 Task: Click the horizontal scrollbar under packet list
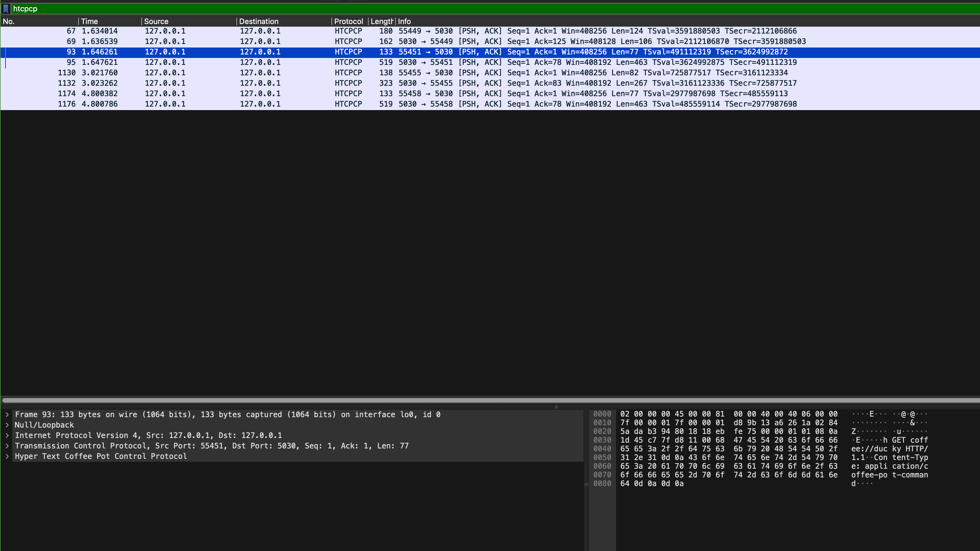pyautogui.click(x=490, y=400)
